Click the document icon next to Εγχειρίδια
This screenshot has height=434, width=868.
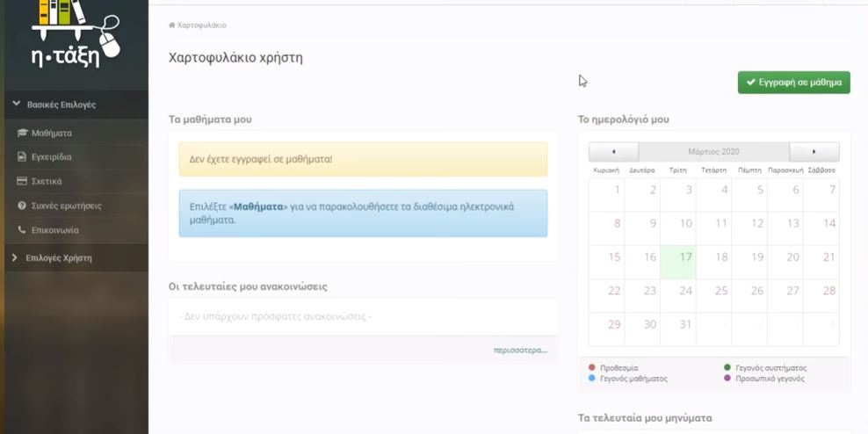point(22,157)
